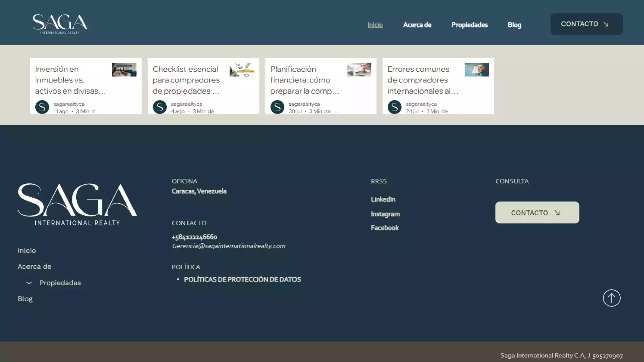This screenshot has height=362, width=644.
Task: Click the scroll-to-top arrow circle icon
Action: (611, 298)
